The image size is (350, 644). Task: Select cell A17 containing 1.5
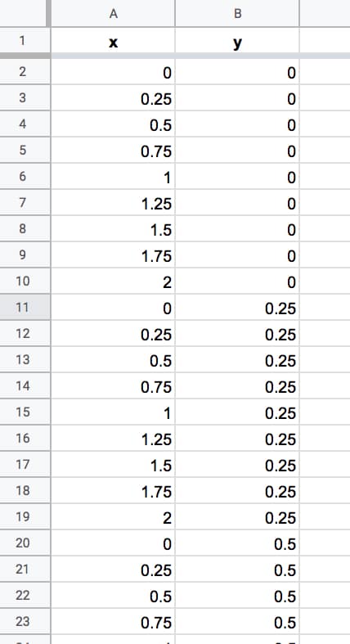[113, 465]
